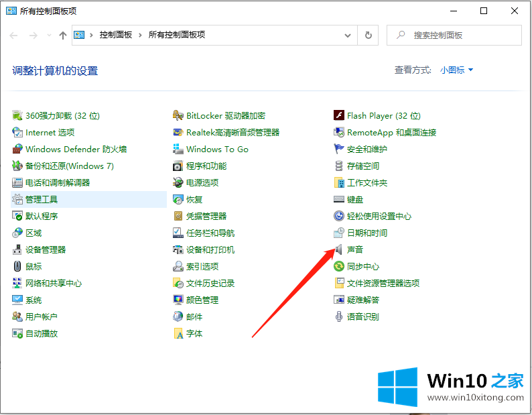Click 所有控制面板项 breadcrumb segment
532x415 pixels.
click(177, 35)
